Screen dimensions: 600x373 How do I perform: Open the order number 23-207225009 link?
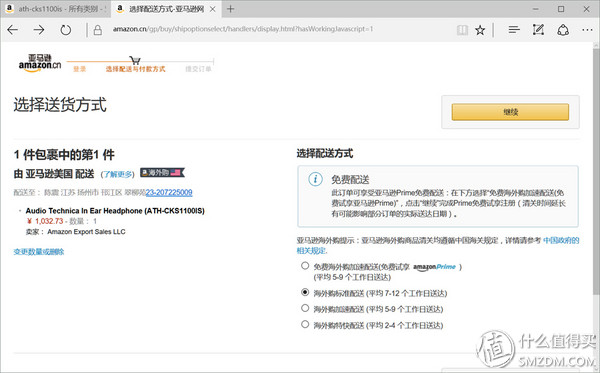click(169, 192)
